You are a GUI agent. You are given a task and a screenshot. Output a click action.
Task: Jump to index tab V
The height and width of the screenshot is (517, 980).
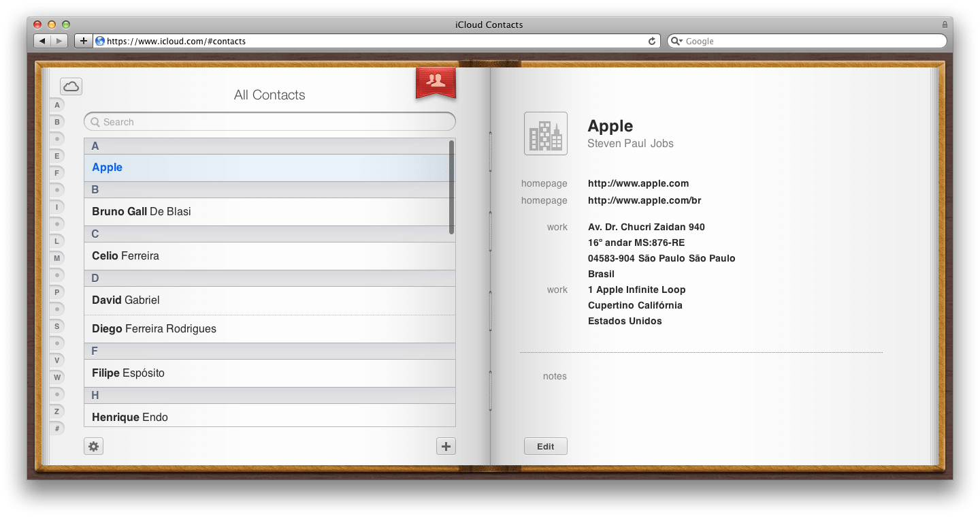pos(57,360)
